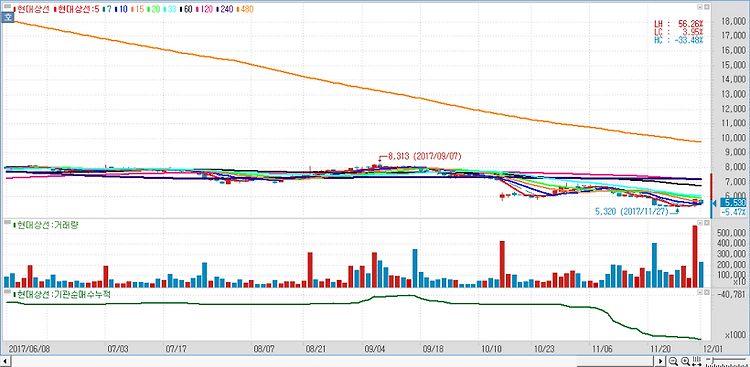Close the 거래량 volume panel
This screenshot has width=750, height=367.
tap(706, 223)
